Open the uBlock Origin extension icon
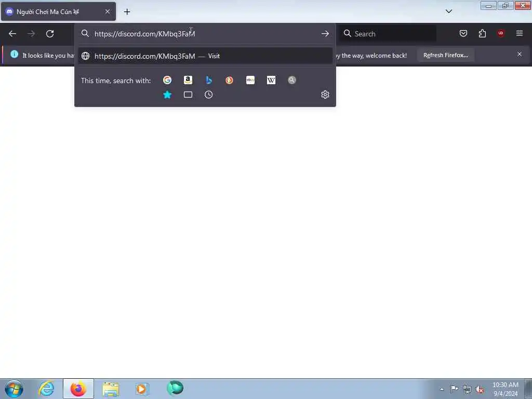532x399 pixels. [501, 33]
